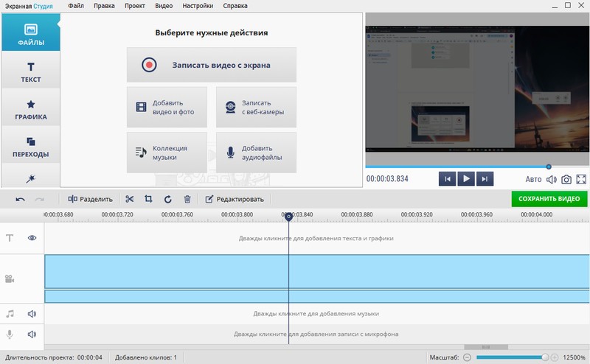The width and height of the screenshot is (590, 364).
Task: Toggle text track visibility eye
Action: point(32,238)
